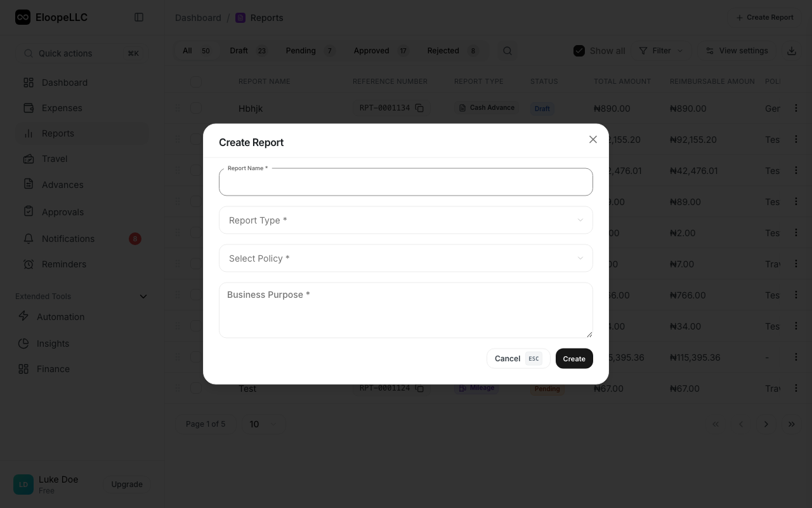Click the Create button in the modal
Image resolution: width=812 pixels, height=508 pixels.
pos(573,358)
